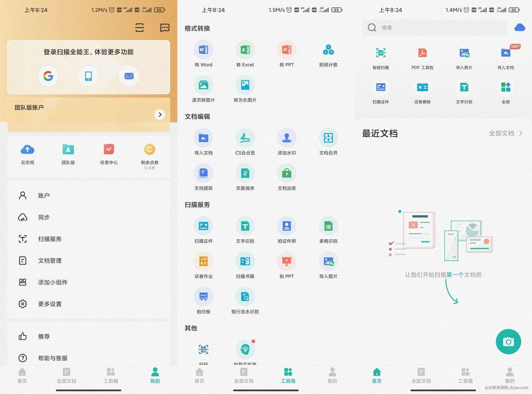The width and height of the screenshot is (532, 394).
Task: Switch to 我的 tab in first screen
Action: [x=155, y=376]
